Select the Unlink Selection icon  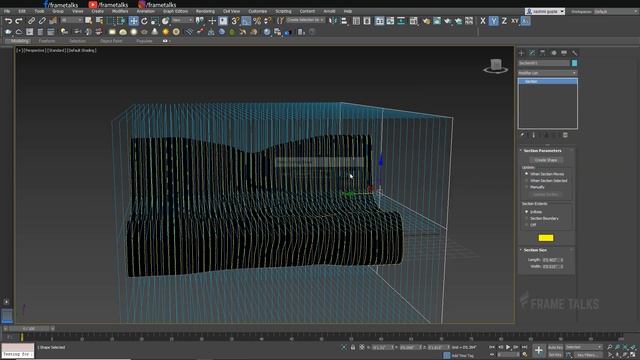tap(42, 20)
